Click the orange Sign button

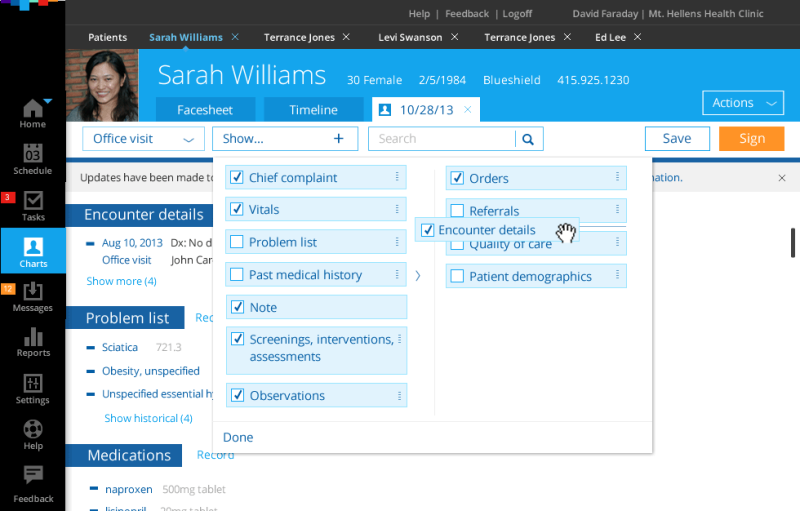752,139
